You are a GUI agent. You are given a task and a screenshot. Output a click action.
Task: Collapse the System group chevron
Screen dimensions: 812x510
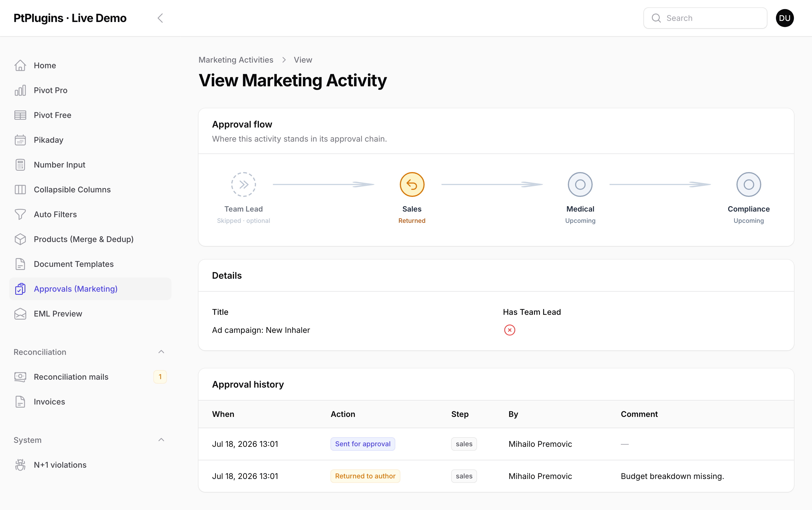coord(161,440)
